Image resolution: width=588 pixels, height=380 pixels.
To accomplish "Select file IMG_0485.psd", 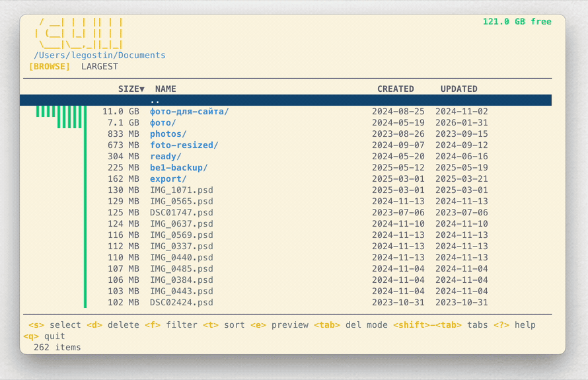I will click(182, 269).
